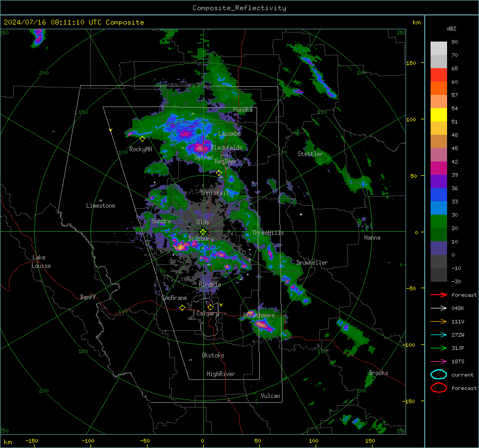Click the cyan 27ZW arrow legend icon

[x=439, y=335]
